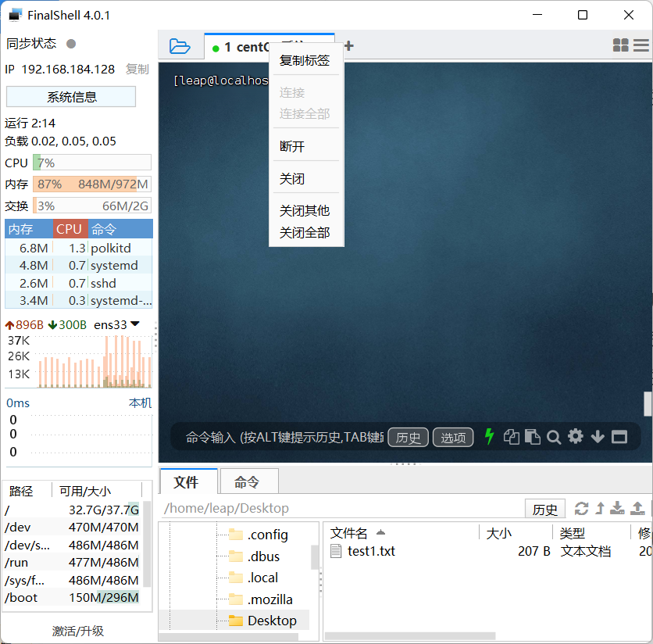Click the 系统信息 button
This screenshot has height=644, width=653.
(71, 97)
